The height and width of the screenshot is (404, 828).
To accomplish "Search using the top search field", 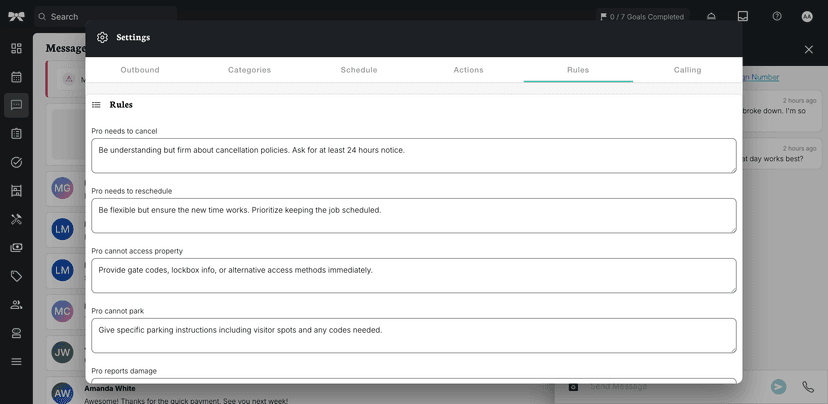I will (x=105, y=16).
